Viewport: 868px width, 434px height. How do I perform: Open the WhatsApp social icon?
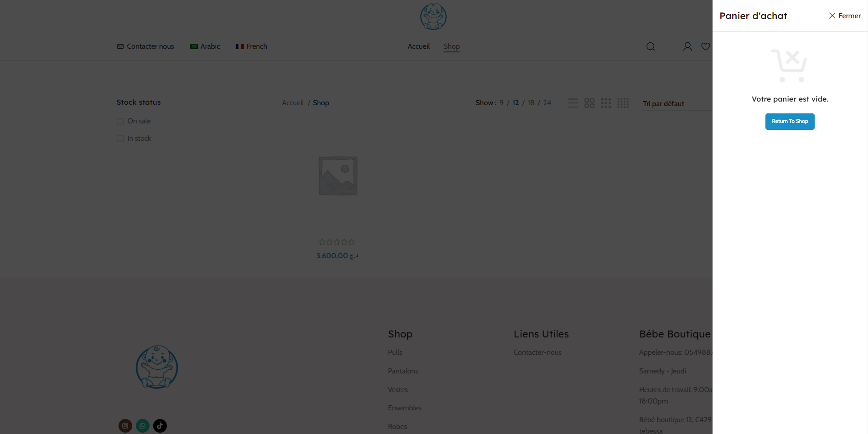click(x=143, y=426)
